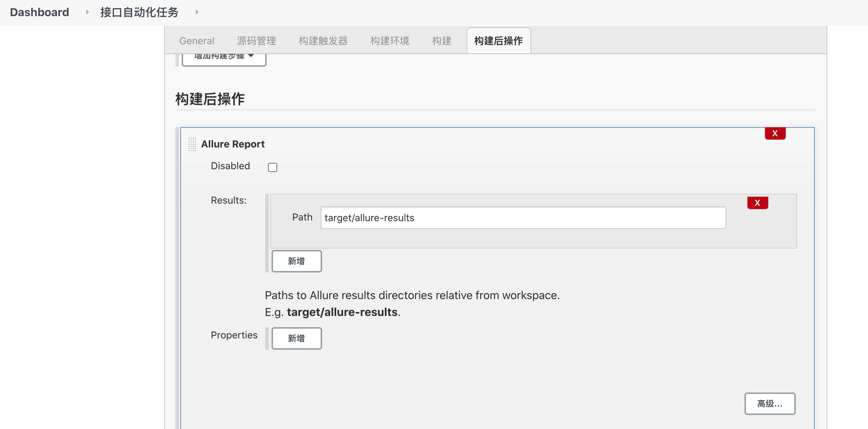Delete the Allure Report post-build step
The width and height of the screenshot is (868, 429).
pos(775,133)
